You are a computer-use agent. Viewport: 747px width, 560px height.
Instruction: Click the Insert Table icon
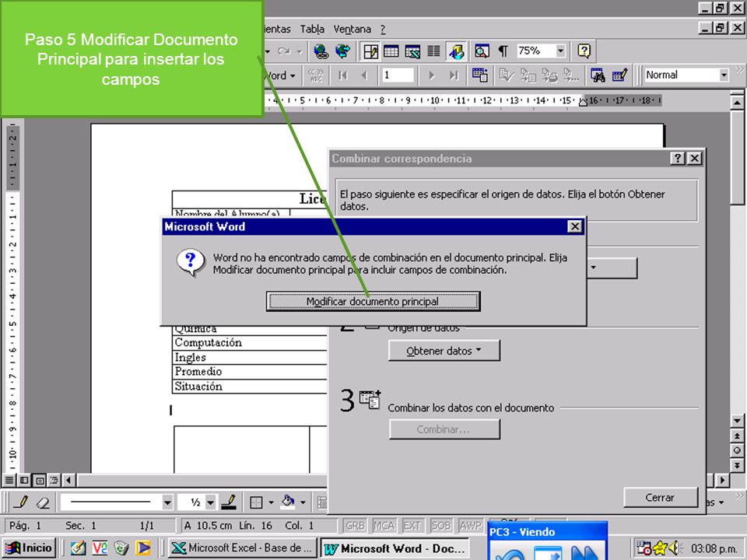391,51
